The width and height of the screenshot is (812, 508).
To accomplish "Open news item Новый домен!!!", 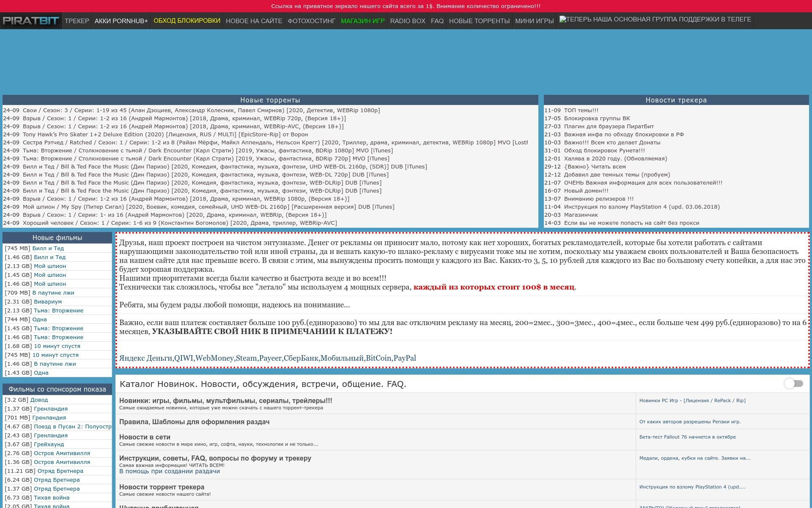I will 586,190.
